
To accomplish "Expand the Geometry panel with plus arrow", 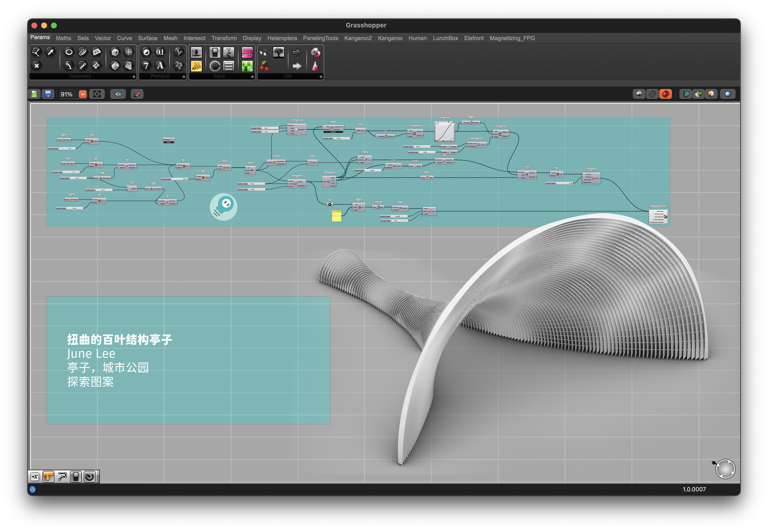I will tap(134, 77).
